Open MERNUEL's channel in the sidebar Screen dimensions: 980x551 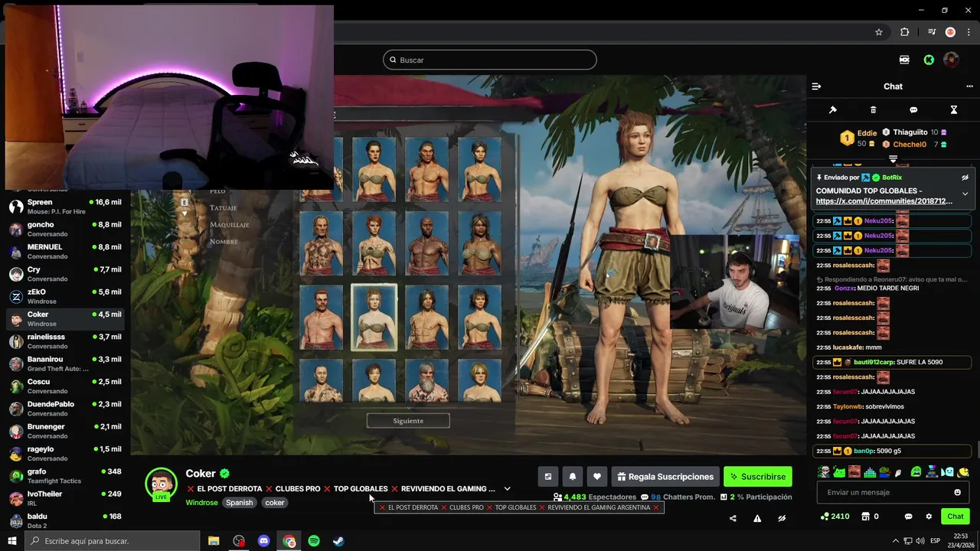[x=65, y=251]
